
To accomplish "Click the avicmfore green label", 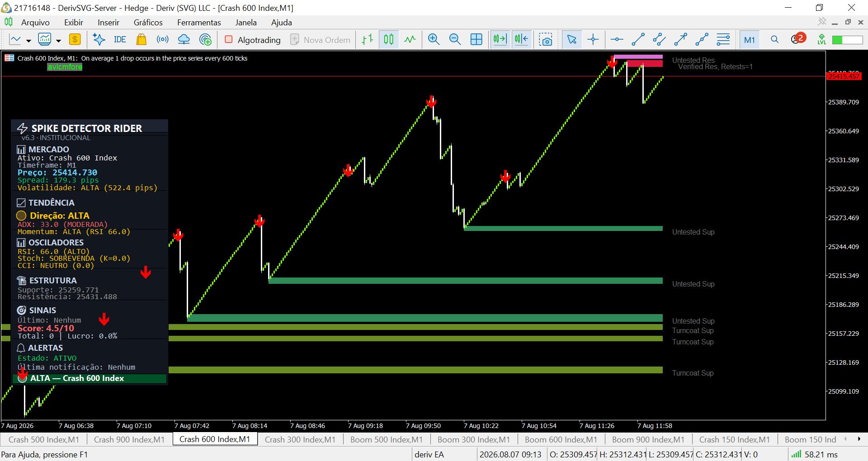I will coord(65,67).
